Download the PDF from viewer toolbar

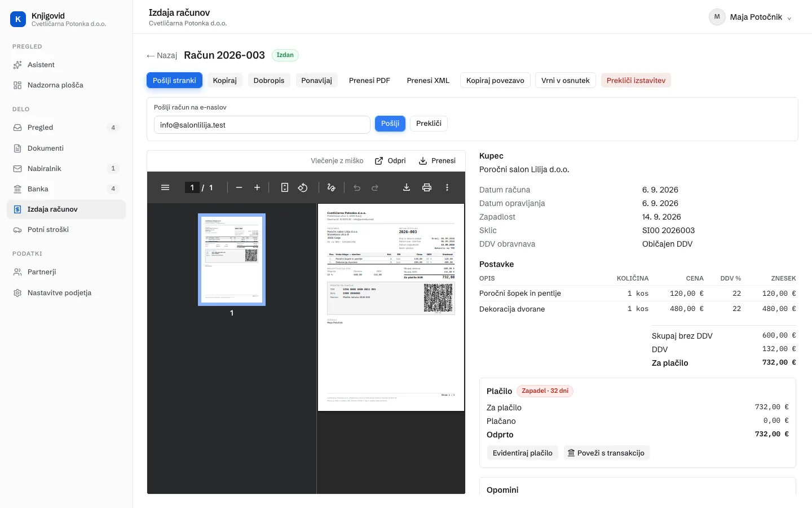pos(407,187)
